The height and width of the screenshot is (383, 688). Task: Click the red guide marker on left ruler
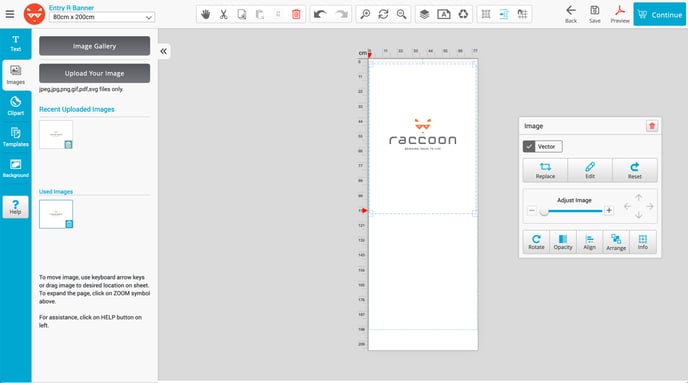tap(364, 211)
